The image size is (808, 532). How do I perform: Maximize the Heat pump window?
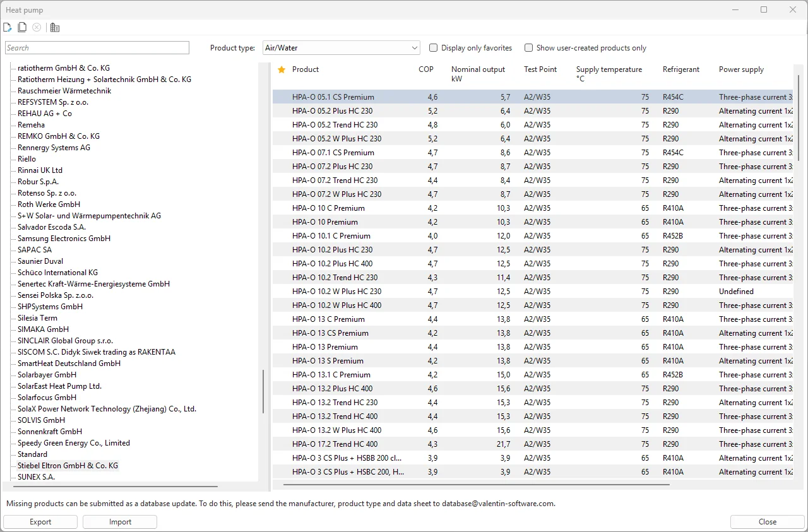coord(764,9)
